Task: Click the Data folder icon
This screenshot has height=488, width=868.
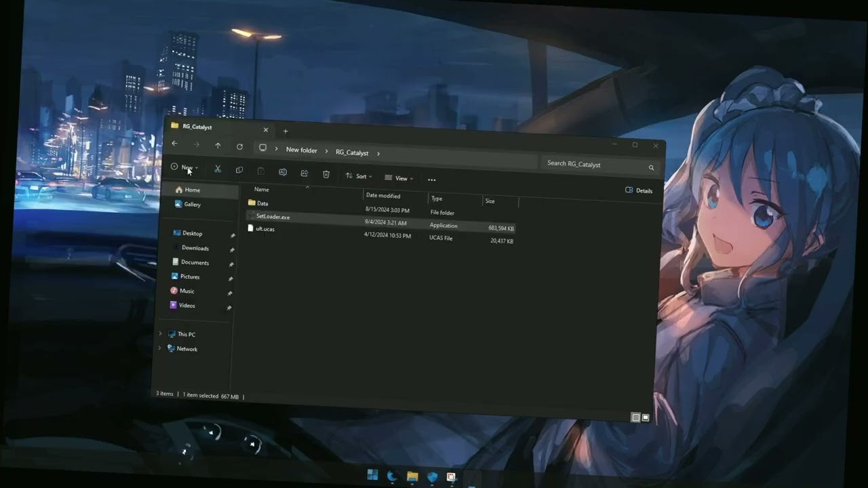Action: tap(252, 203)
